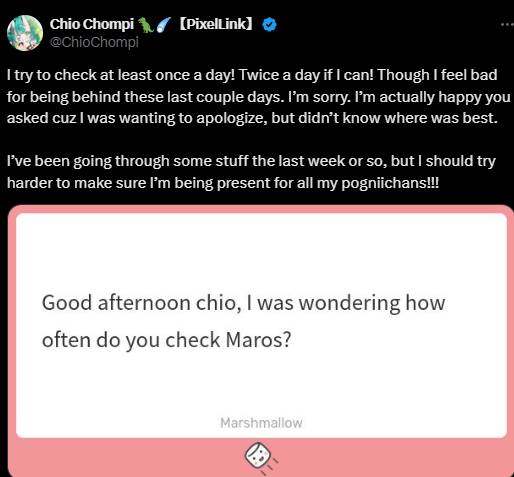Viewport: 514px width, 477px height.
Task: Click the marshmallow mascot icon
Action: click(x=261, y=457)
